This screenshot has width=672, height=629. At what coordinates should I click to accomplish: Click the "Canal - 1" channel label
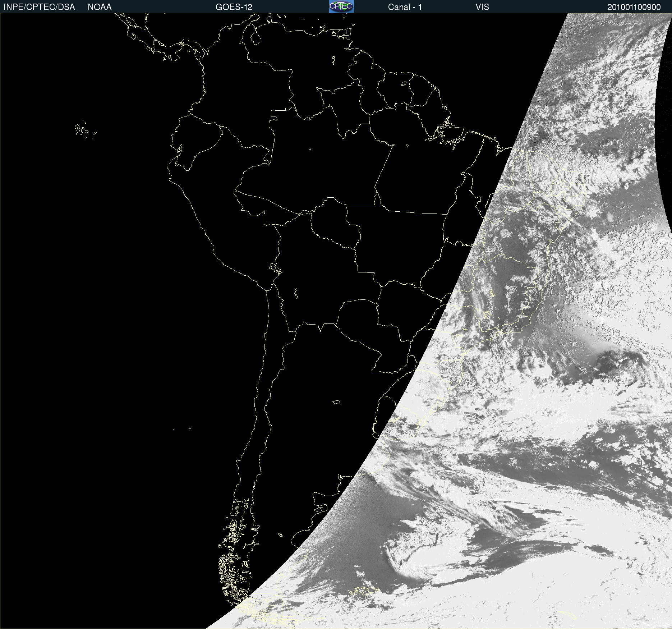point(405,7)
